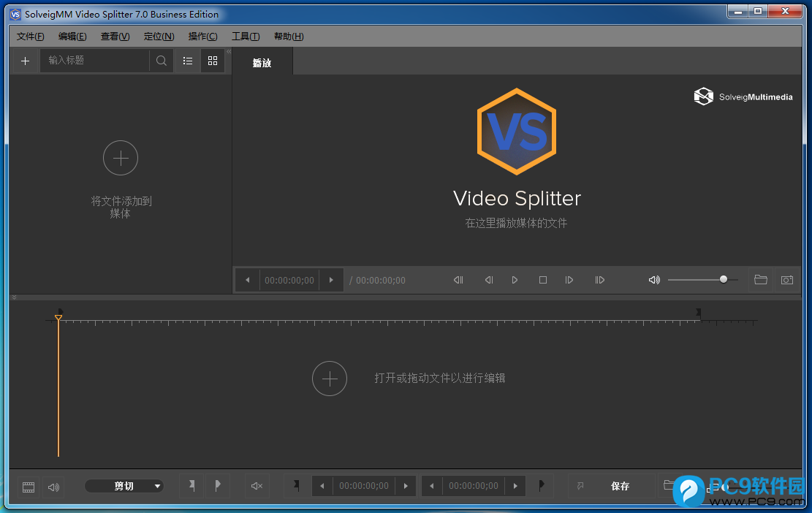812x513 pixels.
Task: Select the 播放 tab
Action: [262, 63]
